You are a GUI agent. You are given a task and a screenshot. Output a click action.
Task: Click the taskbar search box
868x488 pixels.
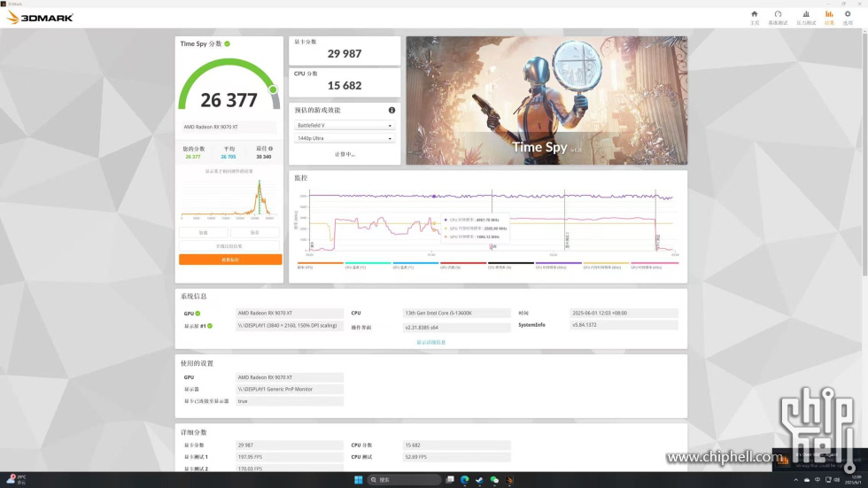404,480
